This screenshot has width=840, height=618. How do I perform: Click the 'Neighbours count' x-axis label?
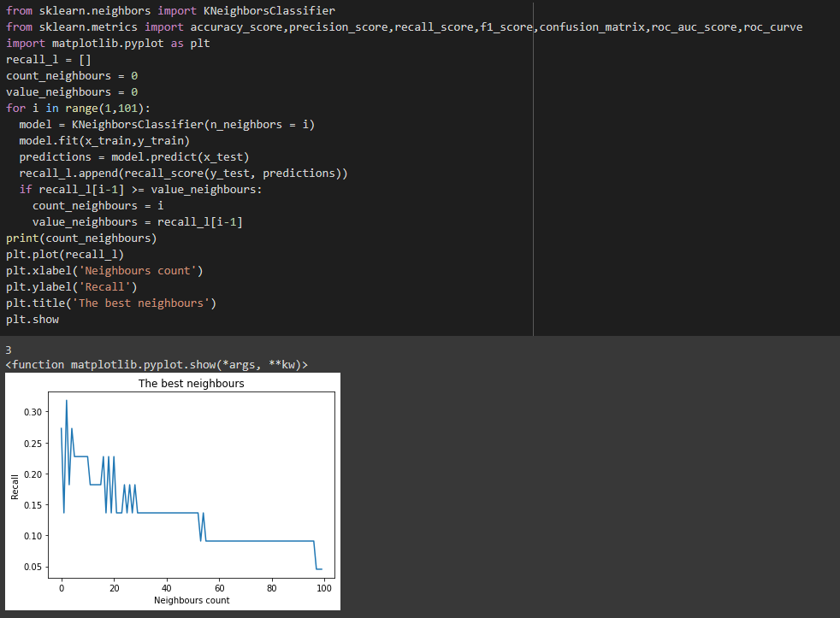pyautogui.click(x=192, y=600)
